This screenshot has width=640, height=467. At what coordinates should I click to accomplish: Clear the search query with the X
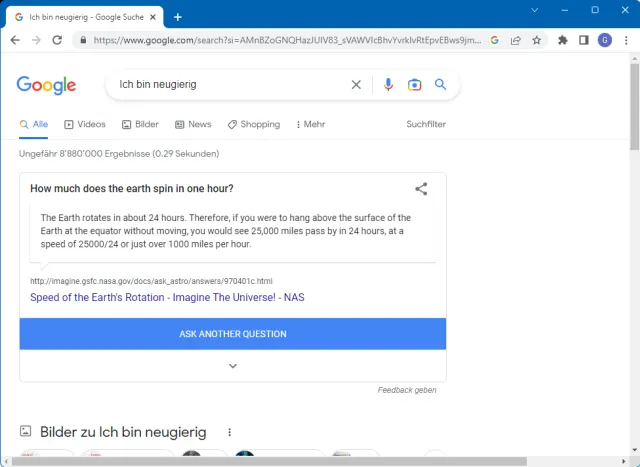pos(356,85)
